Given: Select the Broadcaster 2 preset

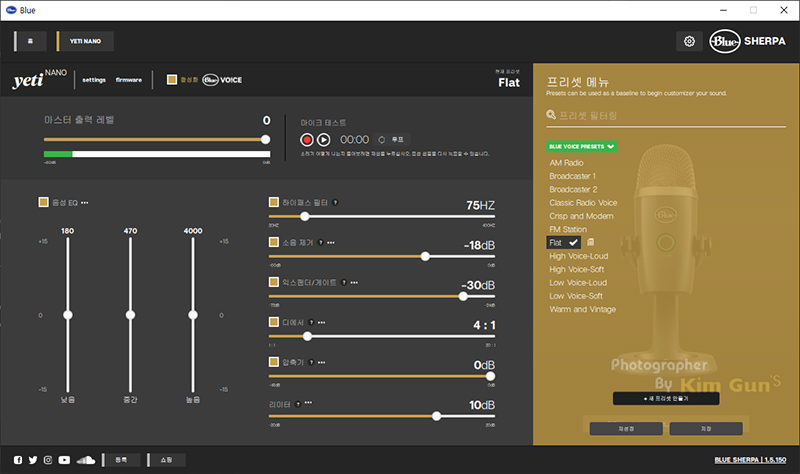Looking at the screenshot, I should [573, 189].
